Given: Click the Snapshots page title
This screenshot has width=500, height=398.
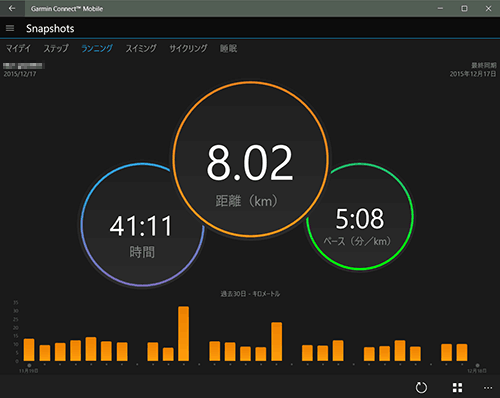Looking at the screenshot, I should pyautogui.click(x=50, y=29).
